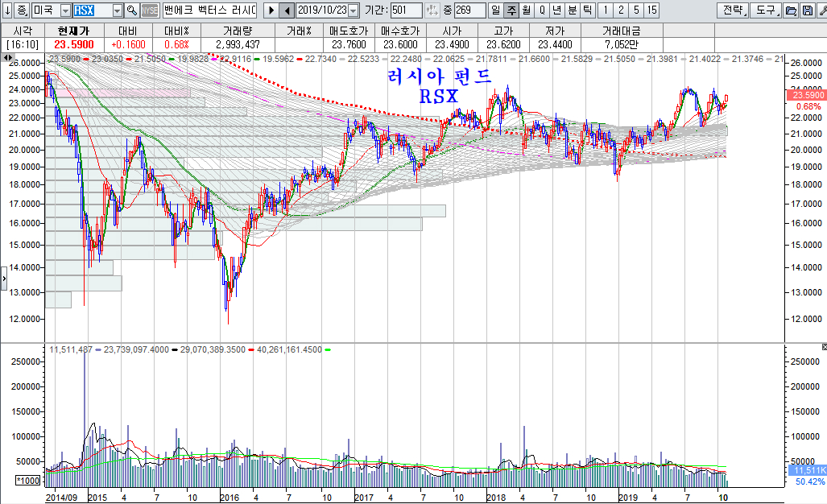The height and width of the screenshot is (504, 827).
Task: Switch to monthly 월 chart interval
Action: (x=527, y=10)
